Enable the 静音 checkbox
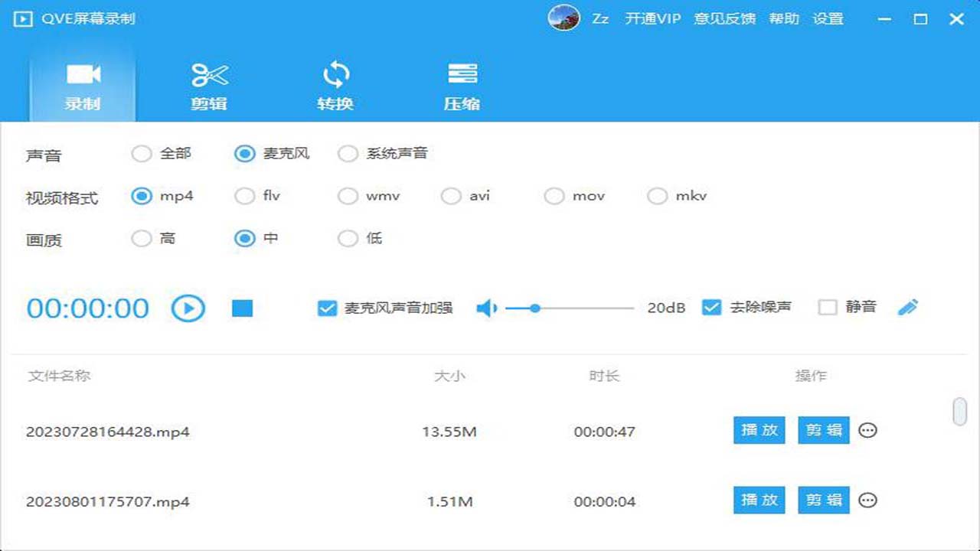Viewport: 980px width, 551px height. click(828, 307)
